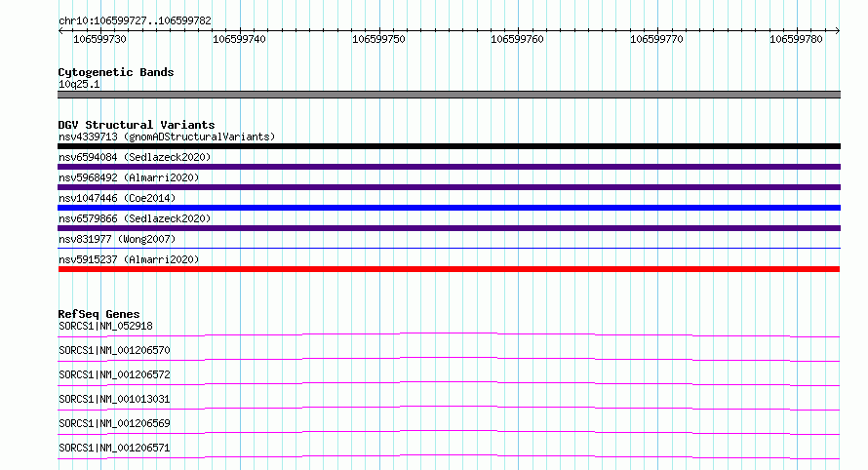
Task: Click ruler position 106599770
Action: coord(657,39)
